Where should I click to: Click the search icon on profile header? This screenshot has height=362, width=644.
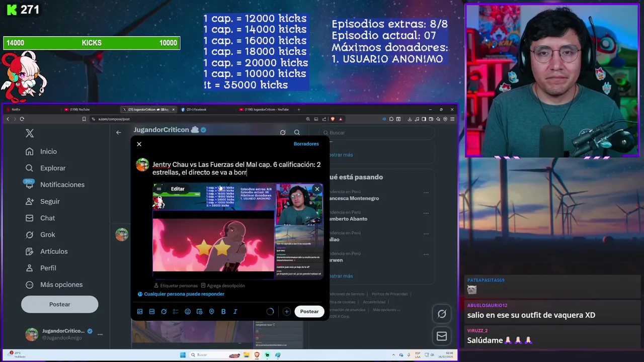(x=297, y=133)
